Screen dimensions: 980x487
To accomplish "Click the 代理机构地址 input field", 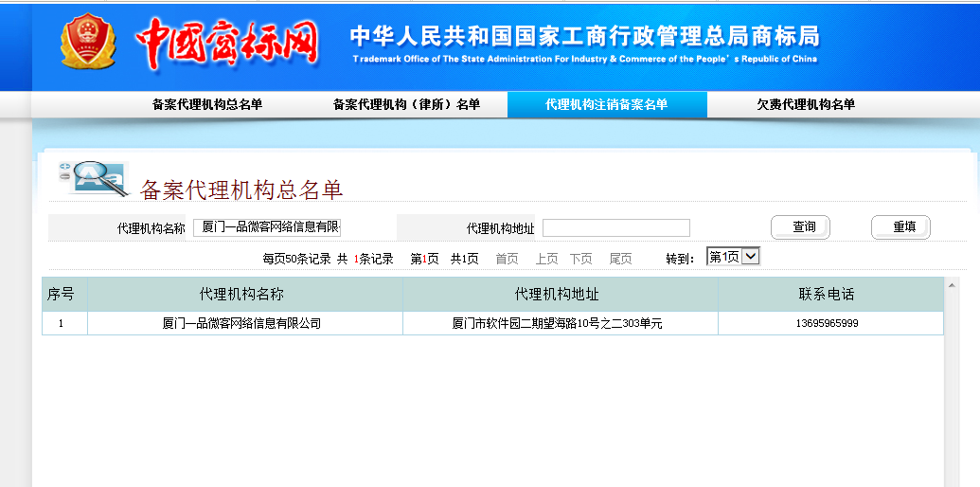I will [x=616, y=228].
